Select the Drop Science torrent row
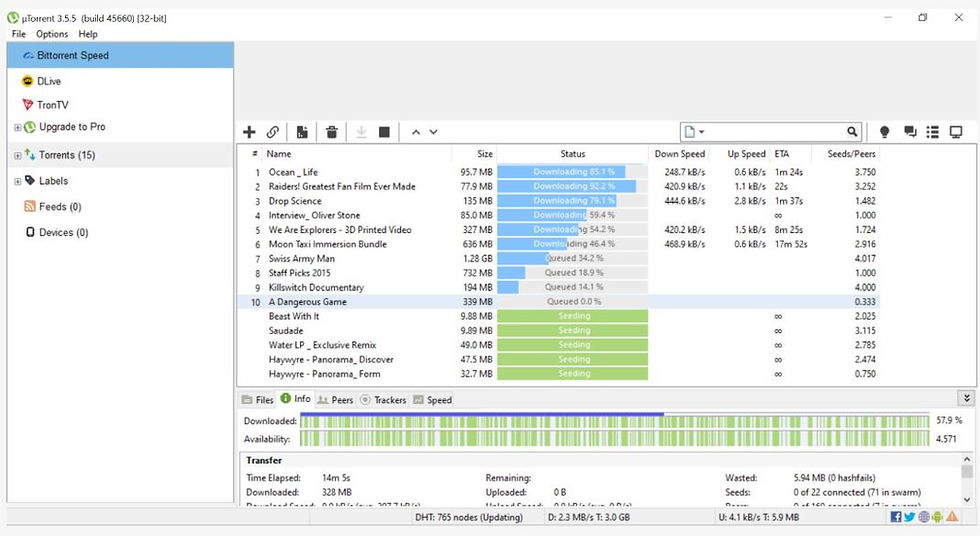The height and width of the screenshot is (536, 980). 558,201
